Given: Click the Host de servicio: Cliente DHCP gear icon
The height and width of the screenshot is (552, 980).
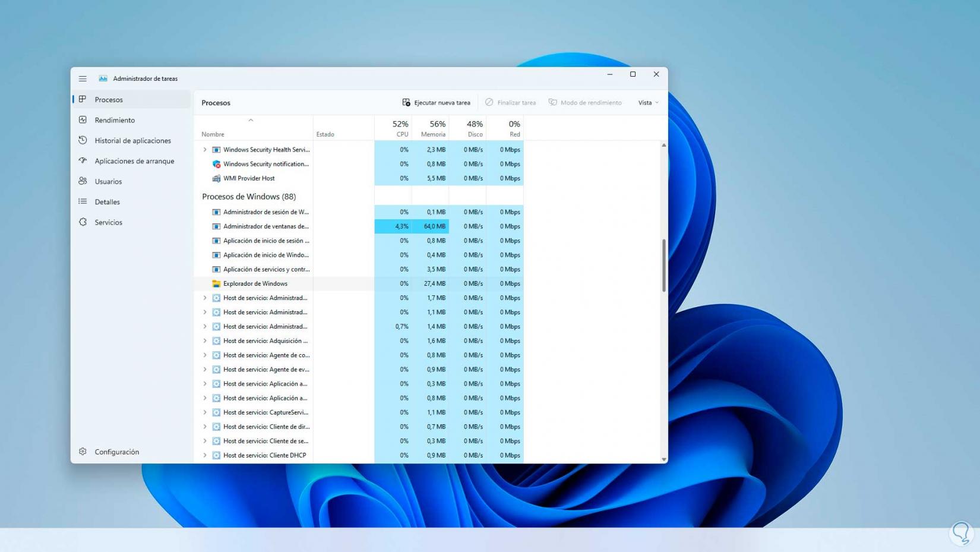Looking at the screenshot, I should click(x=216, y=455).
